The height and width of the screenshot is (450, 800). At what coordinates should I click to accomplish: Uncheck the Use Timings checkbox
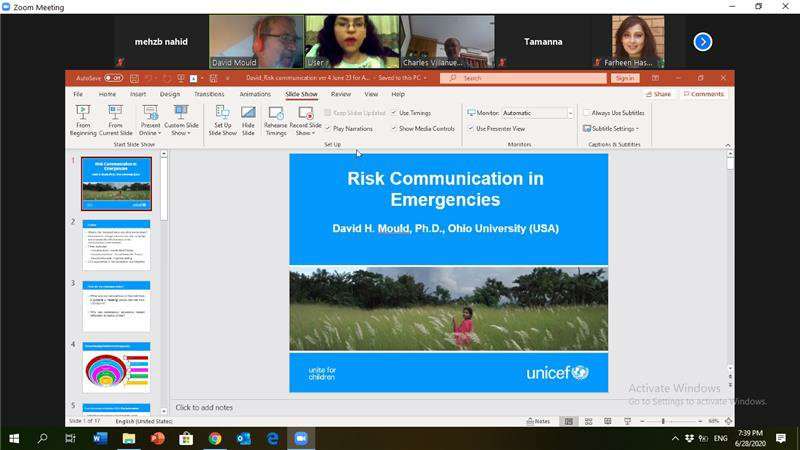pos(394,113)
